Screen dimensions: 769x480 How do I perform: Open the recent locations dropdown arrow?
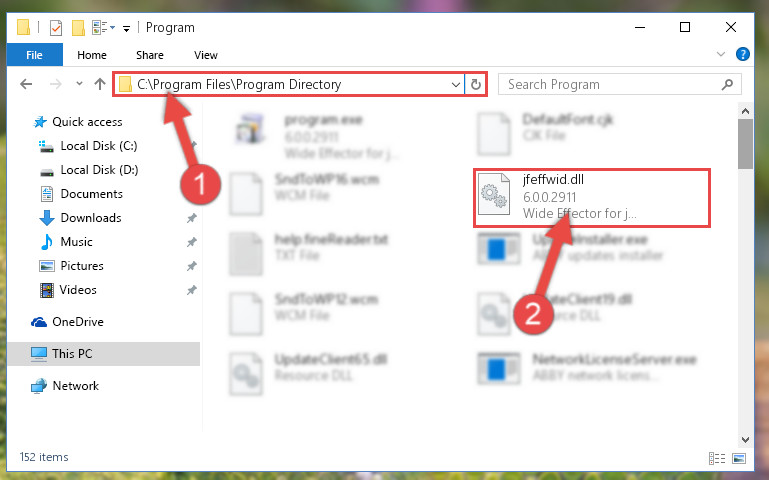79,84
